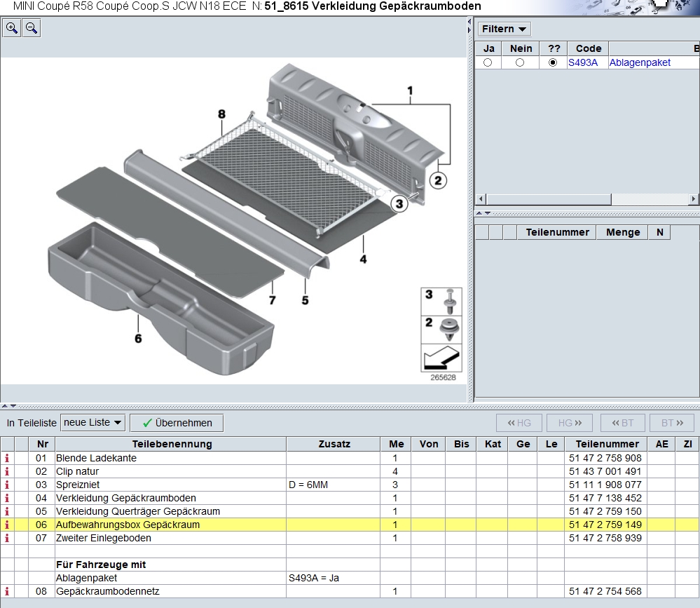Open the Ablagenpaket link
The width and height of the screenshot is (700, 608).
[x=640, y=62]
